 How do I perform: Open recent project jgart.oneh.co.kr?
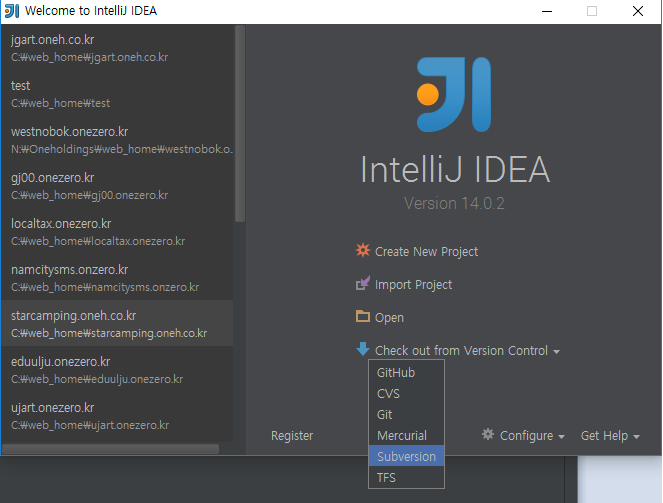pos(117,47)
